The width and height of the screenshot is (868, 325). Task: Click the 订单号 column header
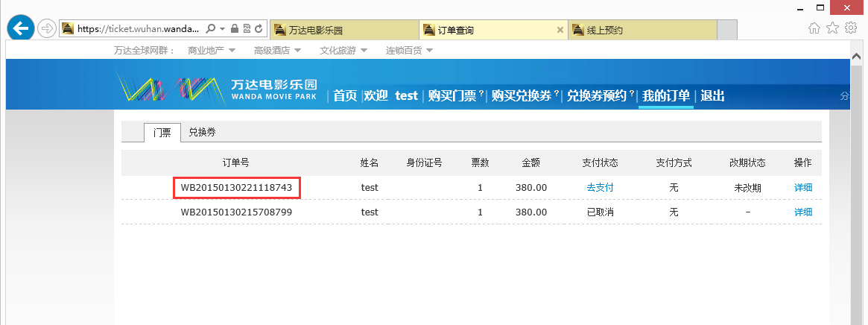coord(236,162)
